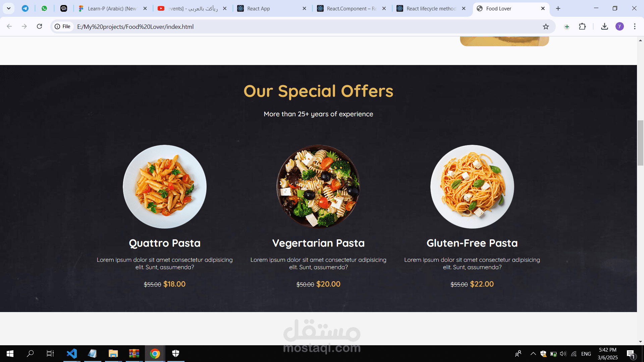Screen dimensions: 644x362
Task: Open the Telegram pinned tab
Action: point(25,8)
